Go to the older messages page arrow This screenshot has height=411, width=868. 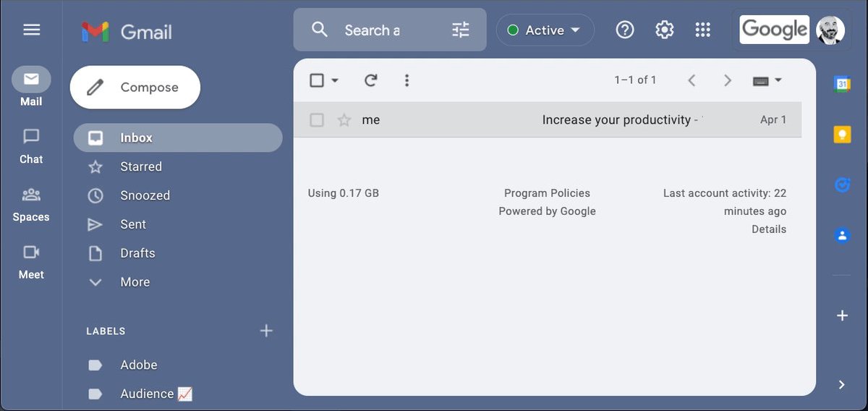coord(728,80)
